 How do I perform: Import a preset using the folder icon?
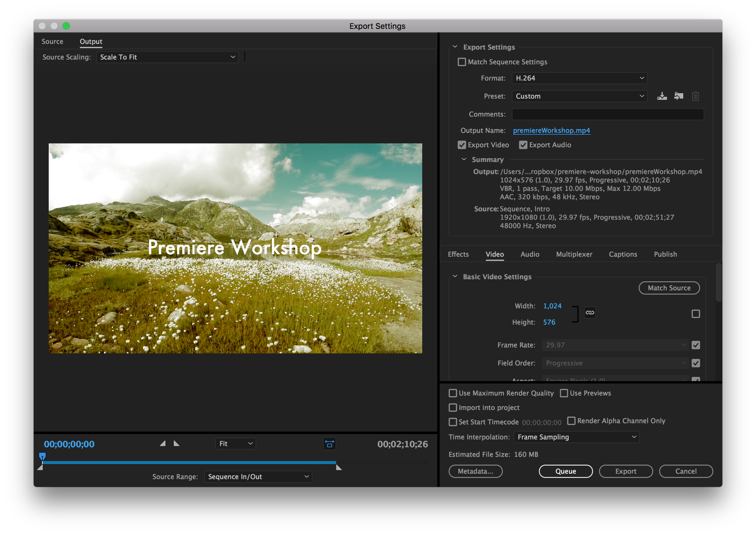tap(678, 96)
